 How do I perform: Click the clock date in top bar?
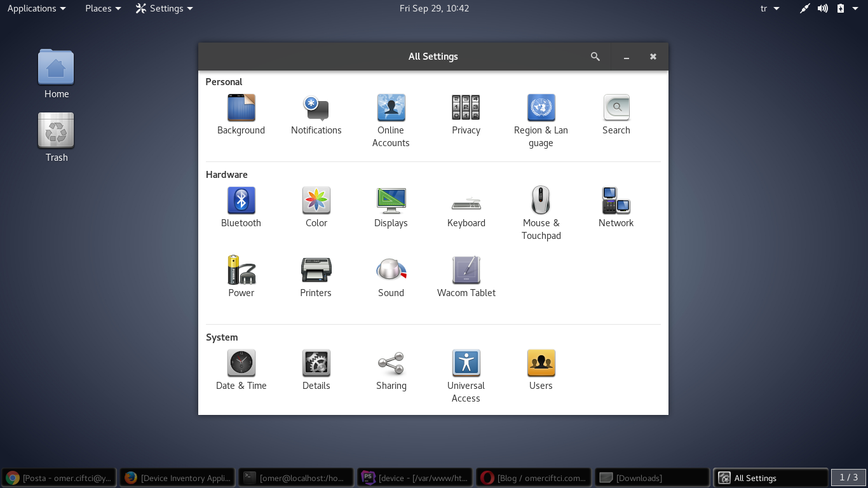coord(434,8)
